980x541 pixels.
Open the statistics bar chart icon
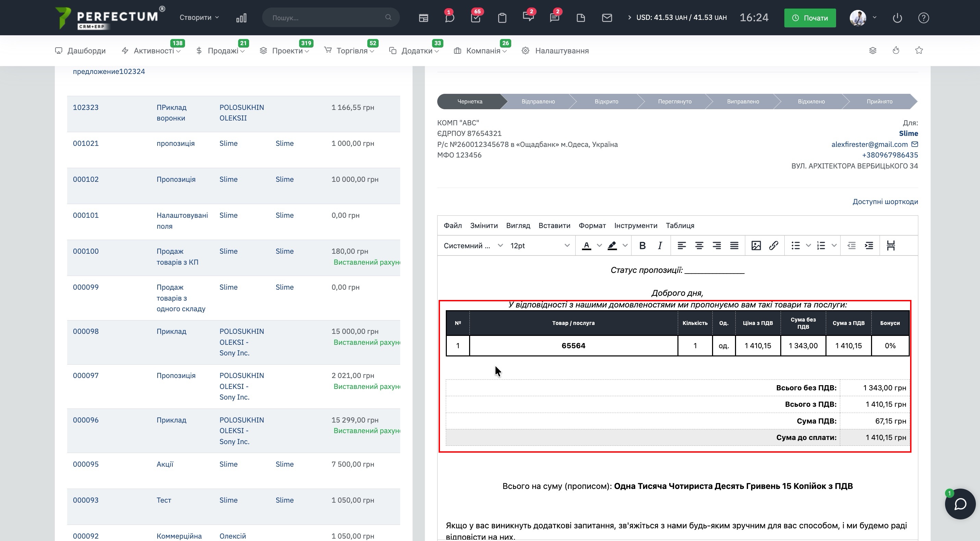(241, 18)
